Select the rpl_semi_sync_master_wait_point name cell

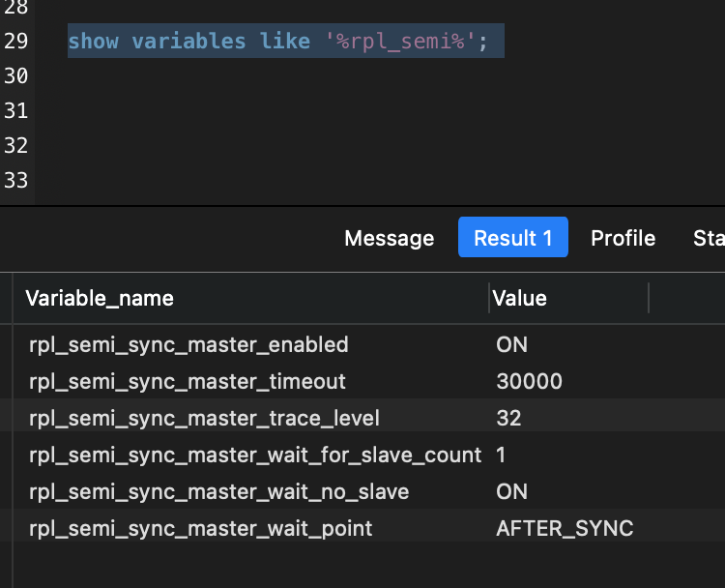[200, 528]
